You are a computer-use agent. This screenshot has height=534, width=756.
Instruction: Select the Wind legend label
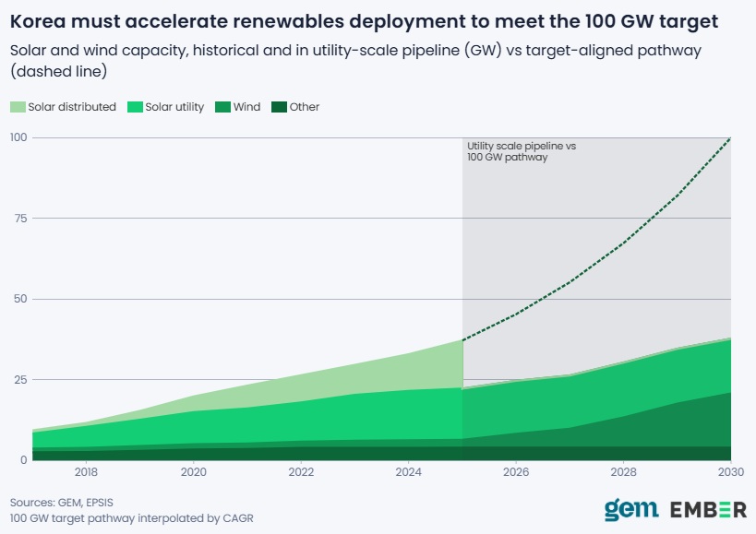click(246, 107)
